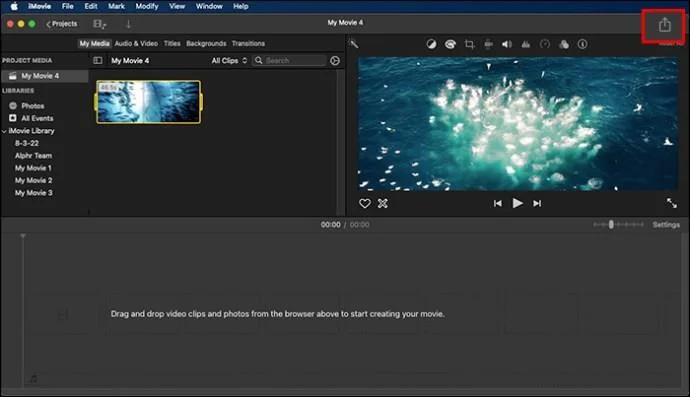Open the Apple menu
Viewport: 690px width, 397px height.
pyautogui.click(x=14, y=6)
